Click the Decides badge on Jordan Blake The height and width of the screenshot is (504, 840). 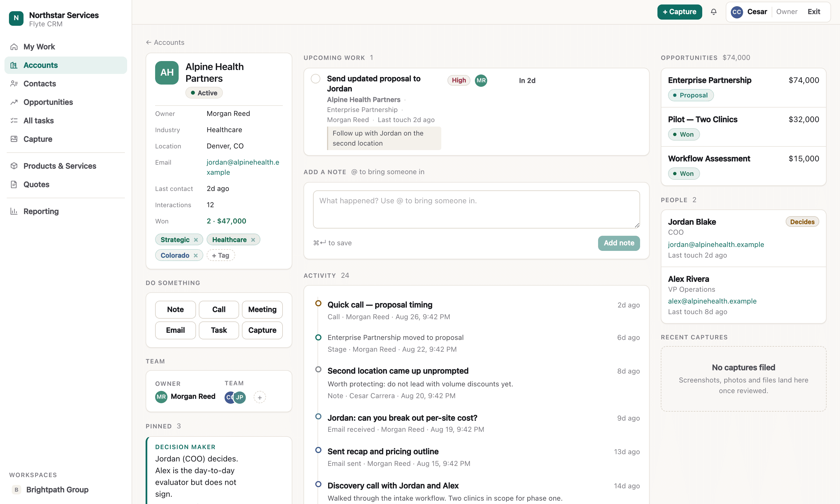802,222
